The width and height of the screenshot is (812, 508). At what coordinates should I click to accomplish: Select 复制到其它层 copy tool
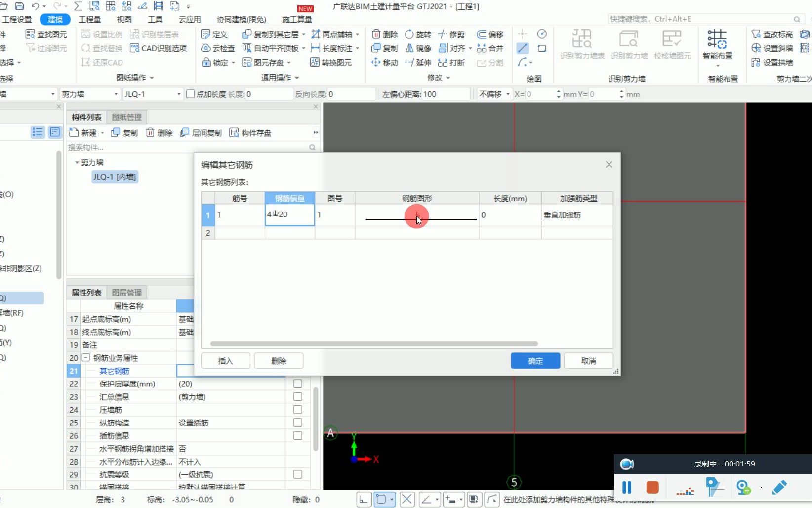(x=270, y=34)
